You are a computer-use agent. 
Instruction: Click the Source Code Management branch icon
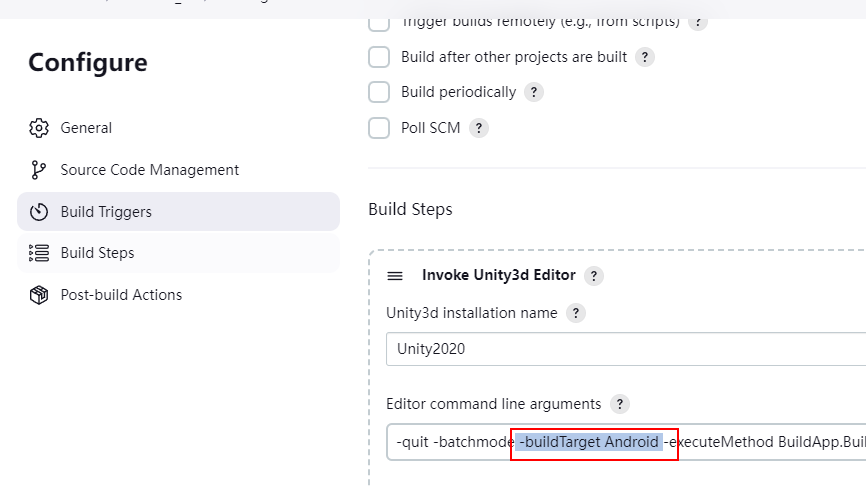(x=39, y=170)
